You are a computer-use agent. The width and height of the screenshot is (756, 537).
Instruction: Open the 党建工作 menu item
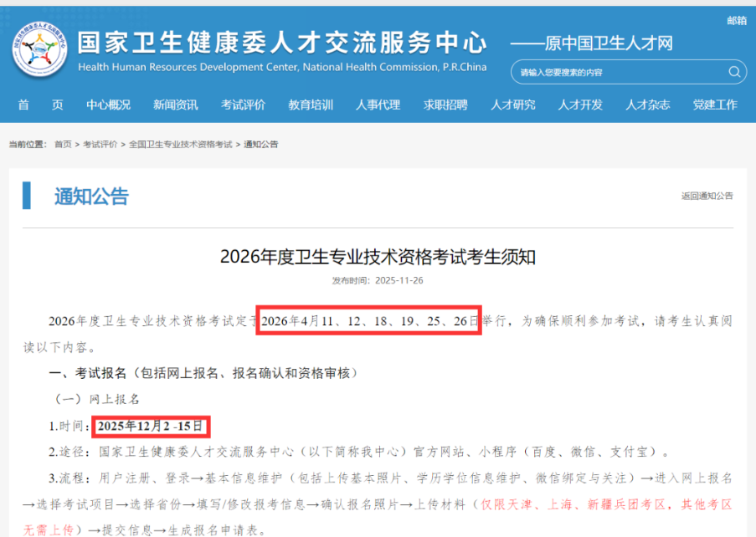tap(715, 105)
